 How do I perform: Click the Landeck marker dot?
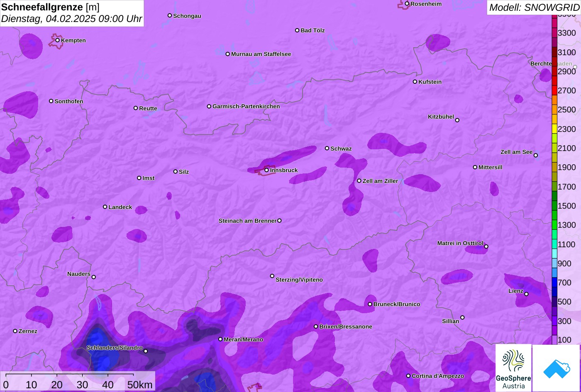(105, 207)
